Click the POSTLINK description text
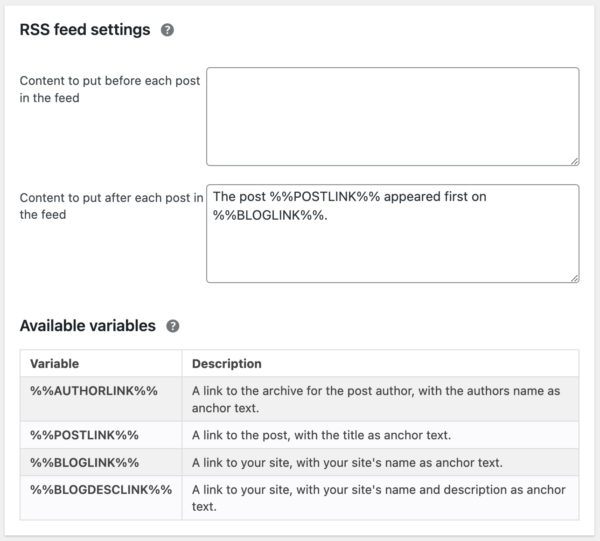 click(x=321, y=435)
